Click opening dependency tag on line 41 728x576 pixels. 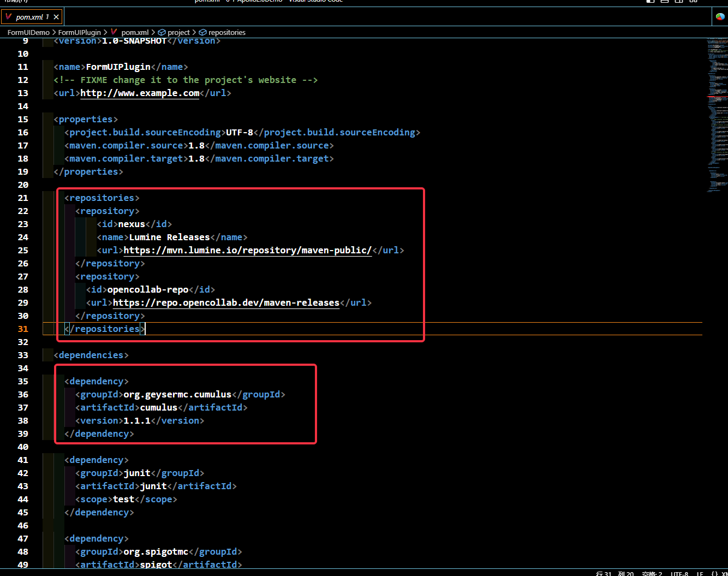point(97,460)
